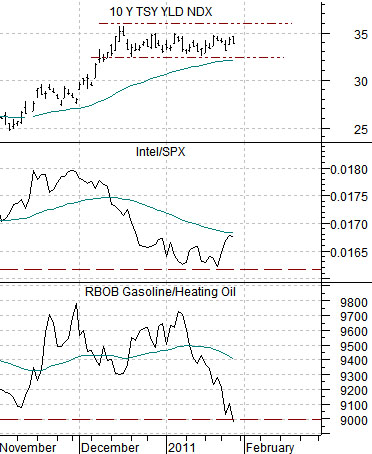
Task: Click the 30 value on yield axis
Action: point(361,82)
